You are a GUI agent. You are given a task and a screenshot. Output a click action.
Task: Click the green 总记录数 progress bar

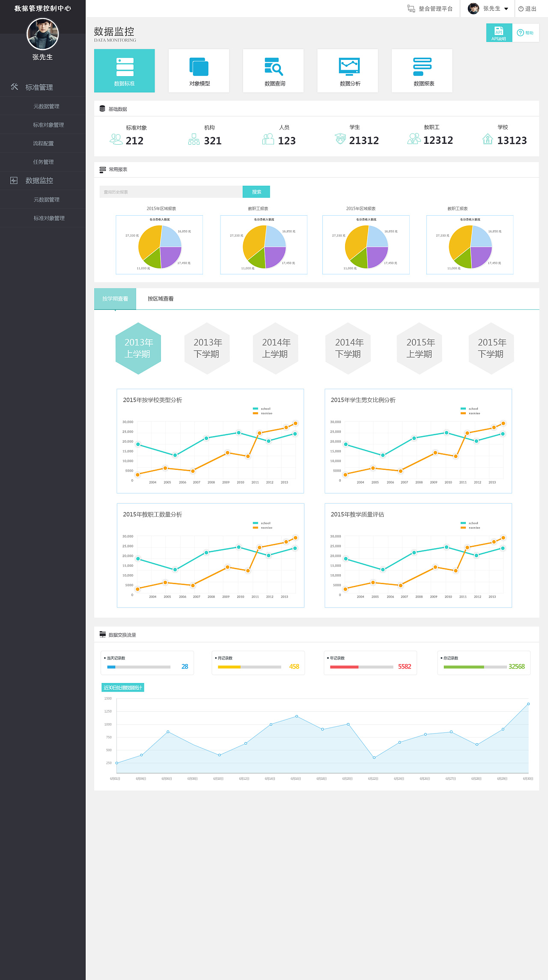pyautogui.click(x=475, y=667)
